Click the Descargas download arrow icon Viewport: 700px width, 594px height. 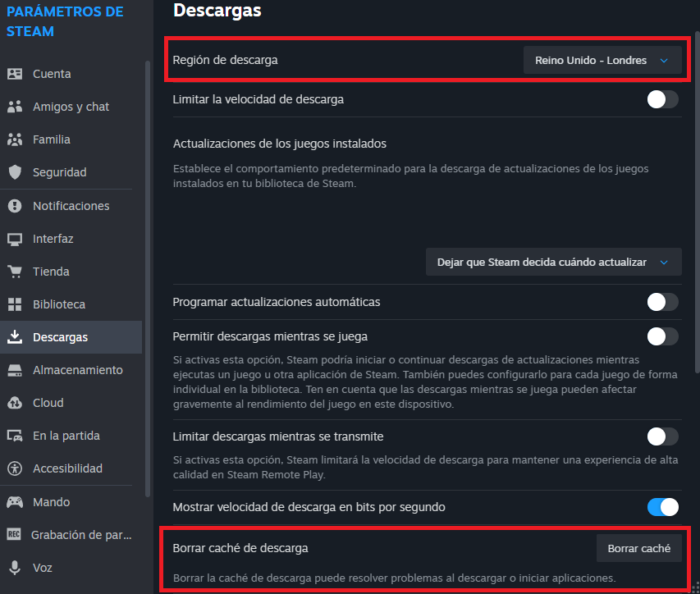15,337
